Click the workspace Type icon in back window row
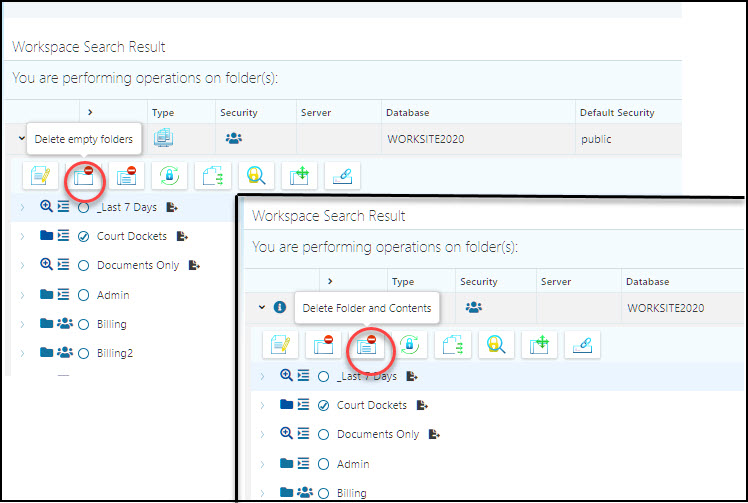 click(163, 138)
